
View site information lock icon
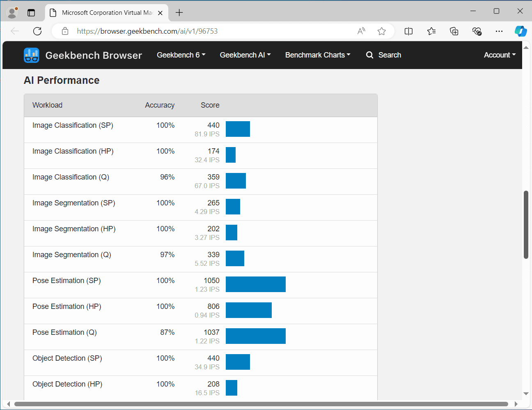click(x=65, y=31)
